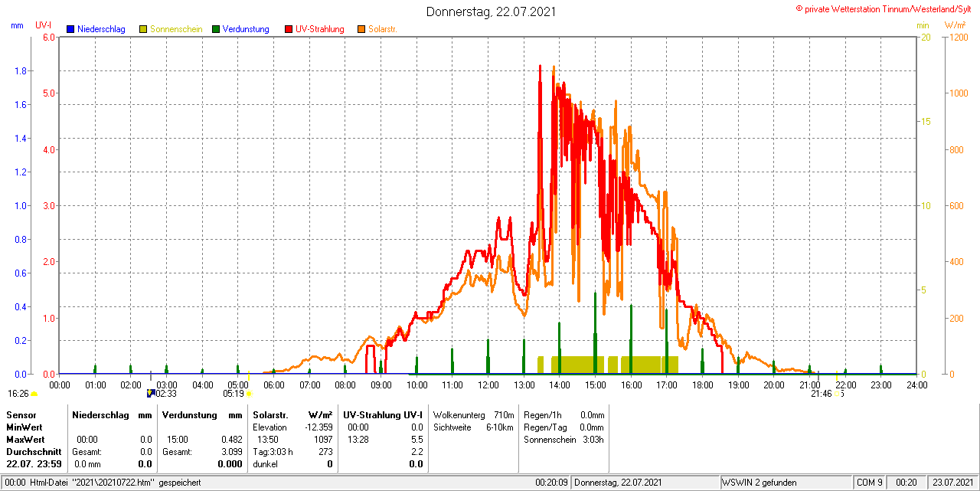
Task: Click the Donnerstag, 22.07.2021 status bar panel
Action: (x=645, y=483)
